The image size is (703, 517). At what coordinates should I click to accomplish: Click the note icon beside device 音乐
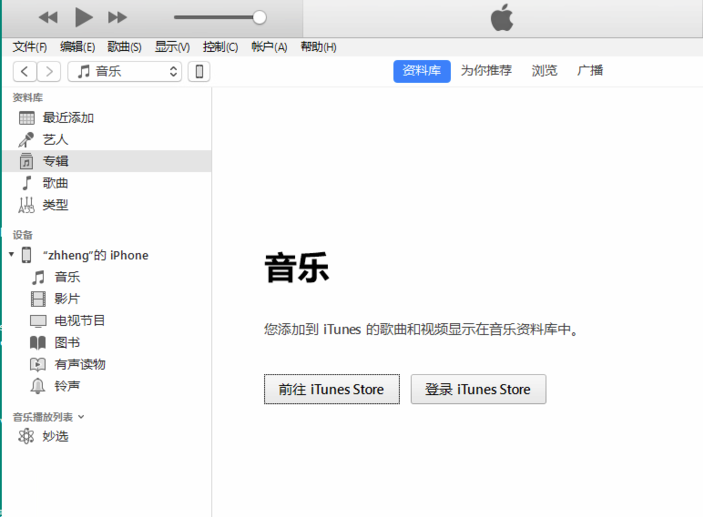point(38,277)
